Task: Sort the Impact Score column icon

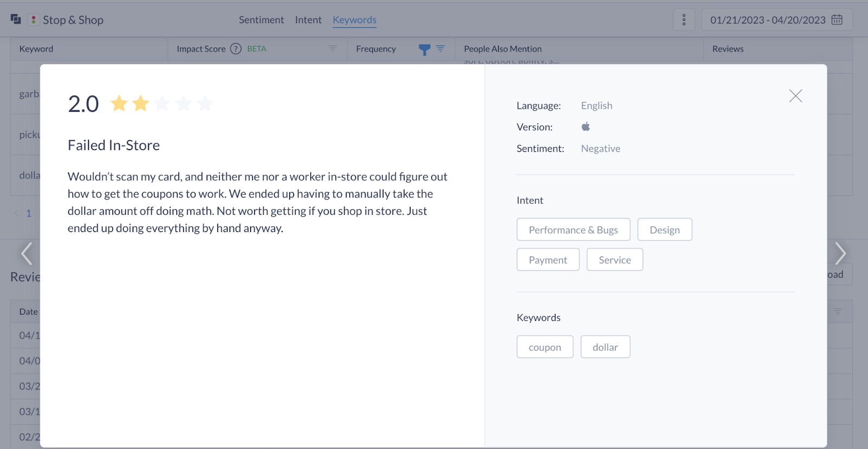Action: click(x=333, y=49)
